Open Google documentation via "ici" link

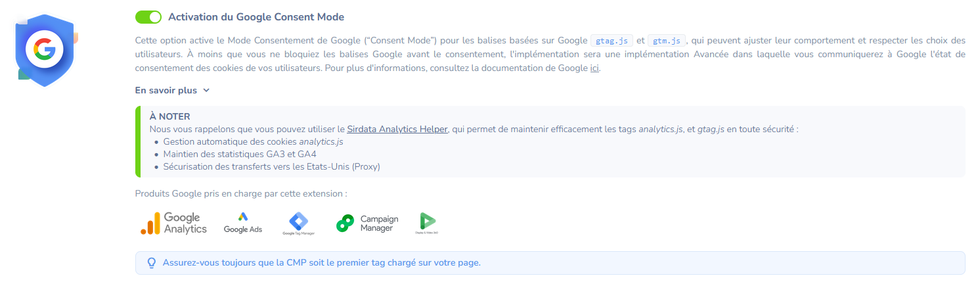(594, 68)
